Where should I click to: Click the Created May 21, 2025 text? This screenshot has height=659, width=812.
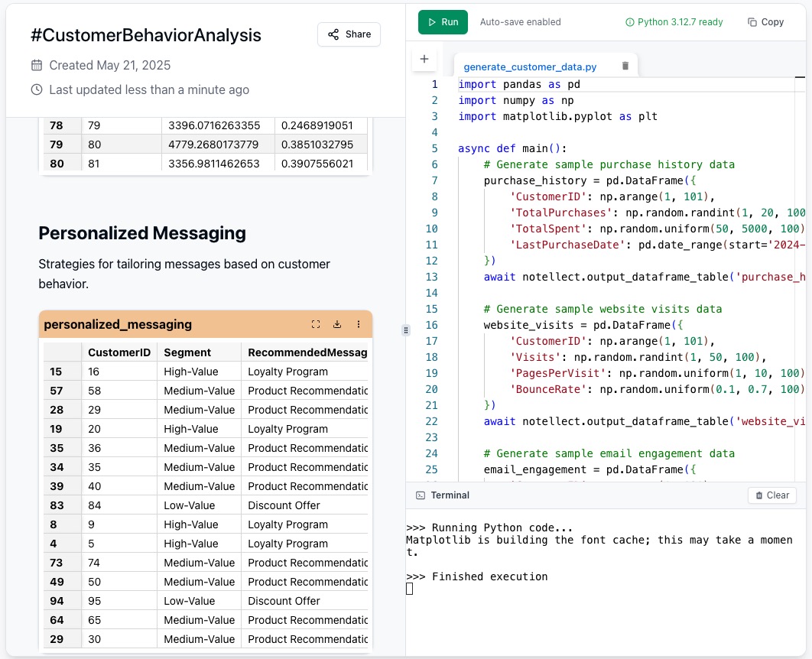tap(110, 65)
